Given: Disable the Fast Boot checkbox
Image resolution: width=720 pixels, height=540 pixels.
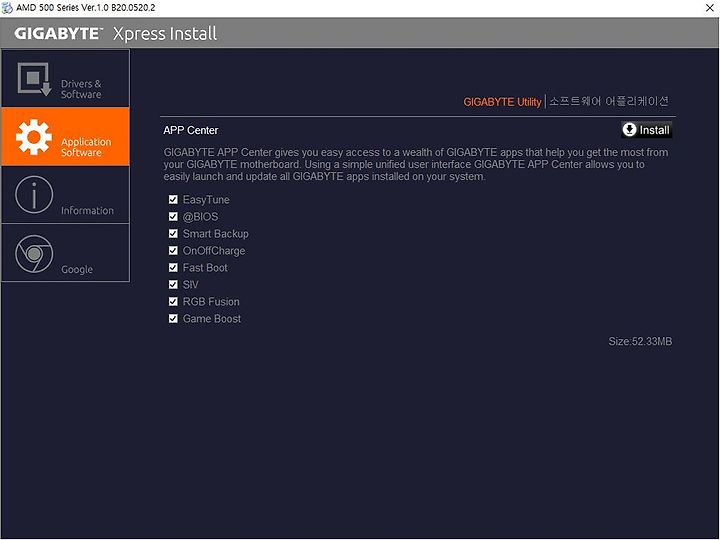Looking at the screenshot, I should coord(173,267).
